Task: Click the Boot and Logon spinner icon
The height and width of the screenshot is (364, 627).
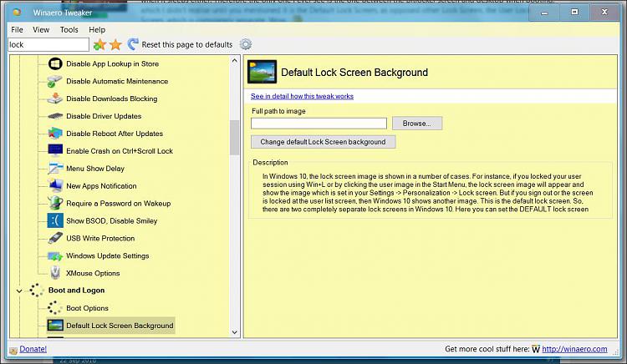Action: [x=37, y=291]
